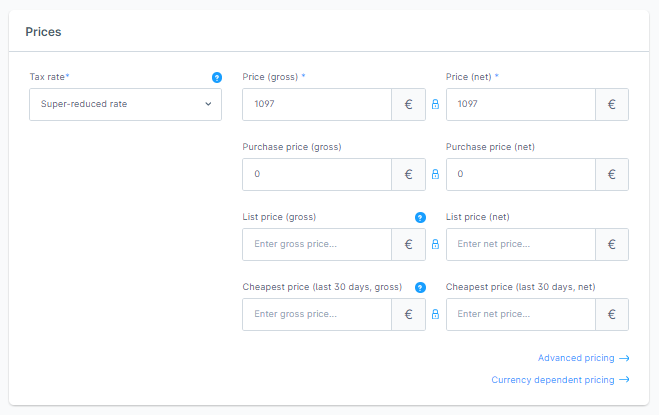The width and height of the screenshot is (659, 415).
Task: Click the List price (gross) help icon
Action: coord(420,217)
